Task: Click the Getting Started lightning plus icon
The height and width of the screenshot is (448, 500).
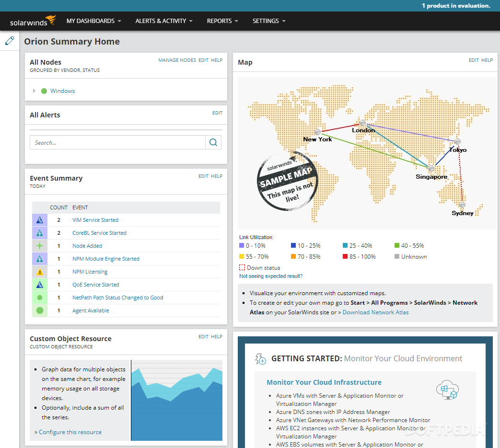Action: pos(260,359)
